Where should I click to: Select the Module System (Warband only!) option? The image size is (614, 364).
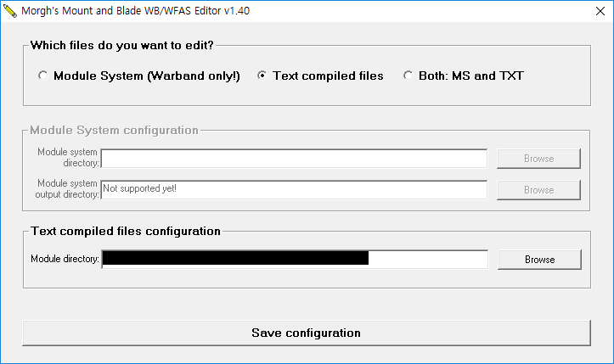coord(43,76)
